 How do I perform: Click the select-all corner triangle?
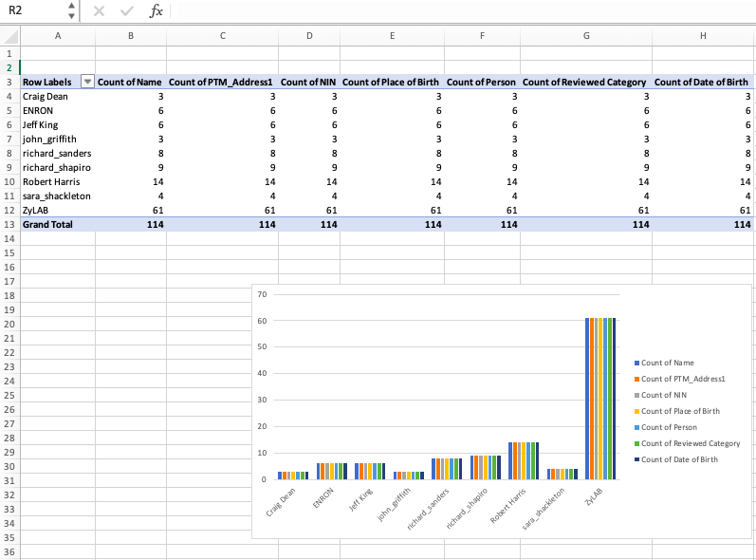(10, 36)
